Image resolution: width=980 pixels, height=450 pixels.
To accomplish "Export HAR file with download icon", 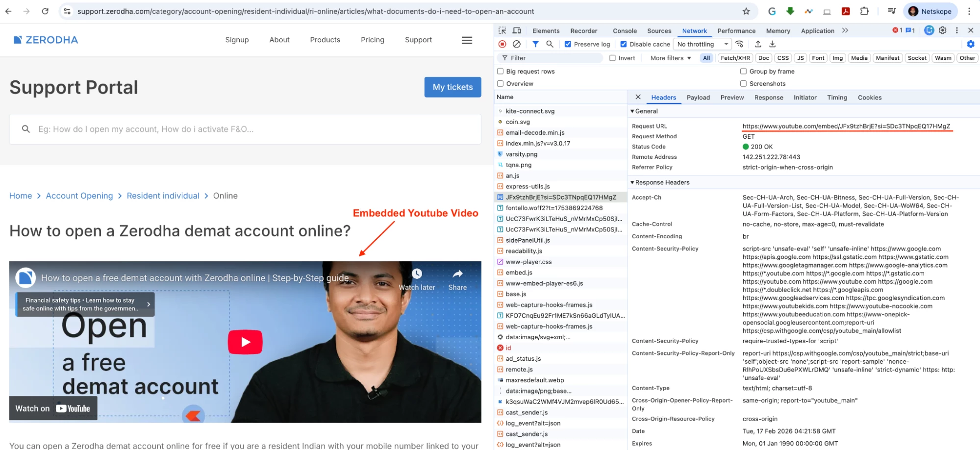I will point(773,44).
